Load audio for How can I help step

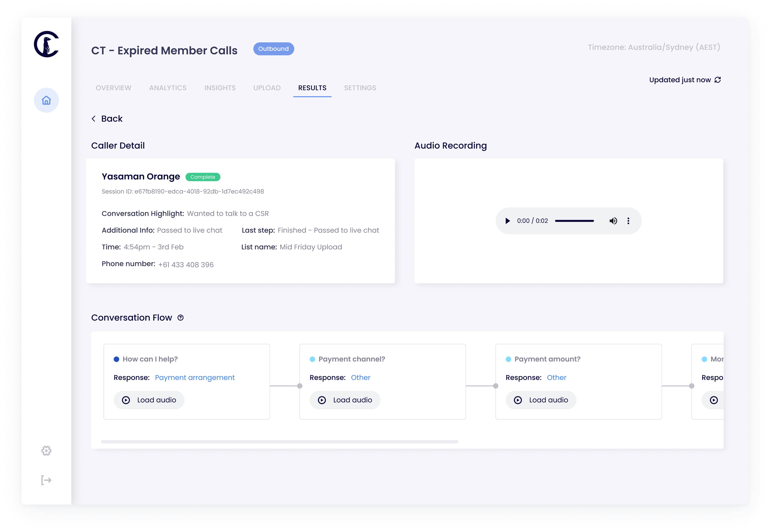(149, 400)
